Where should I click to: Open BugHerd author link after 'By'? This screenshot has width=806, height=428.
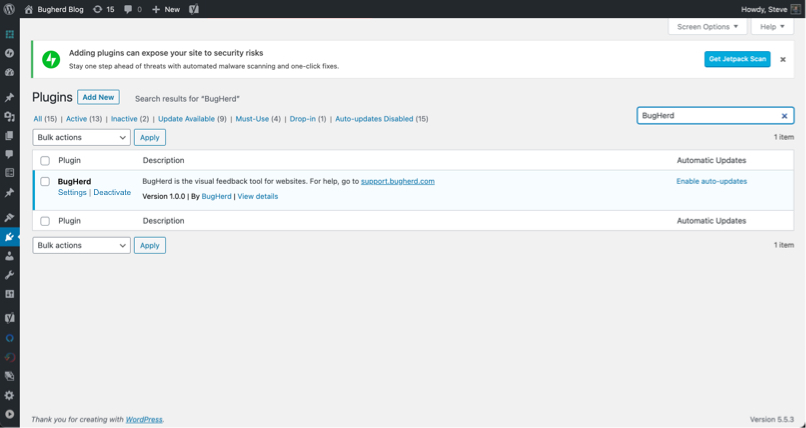click(216, 196)
